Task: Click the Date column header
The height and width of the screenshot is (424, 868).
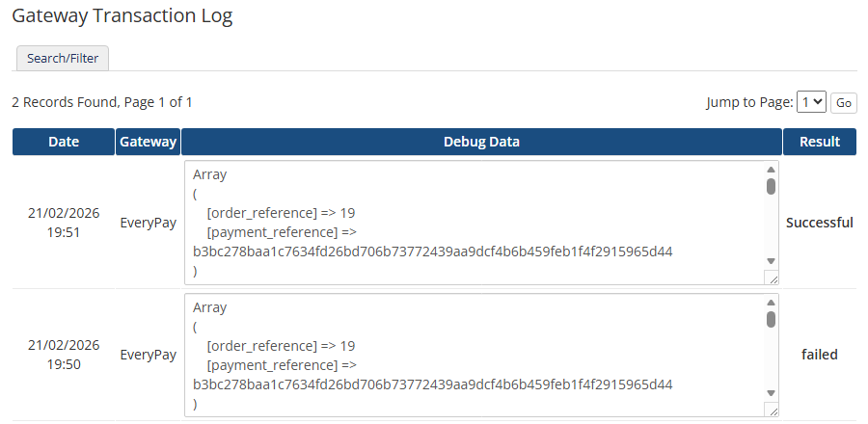Action: [64, 142]
